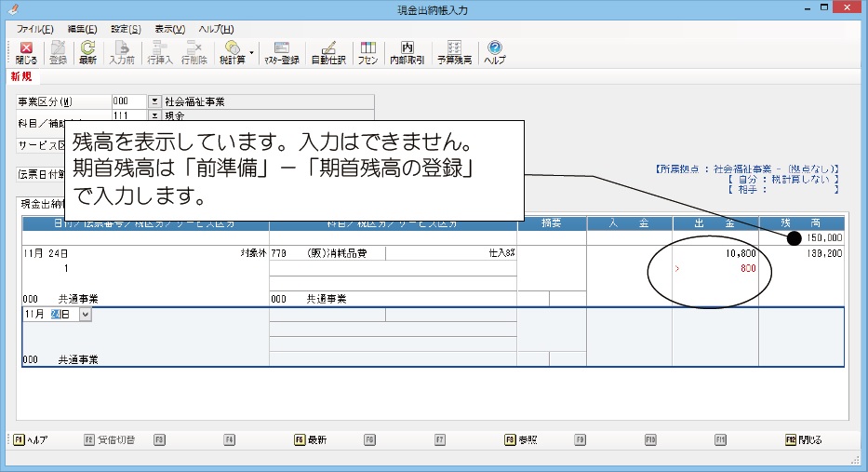Launch the 自動仕訳 tool
868x472 pixels.
point(327,52)
